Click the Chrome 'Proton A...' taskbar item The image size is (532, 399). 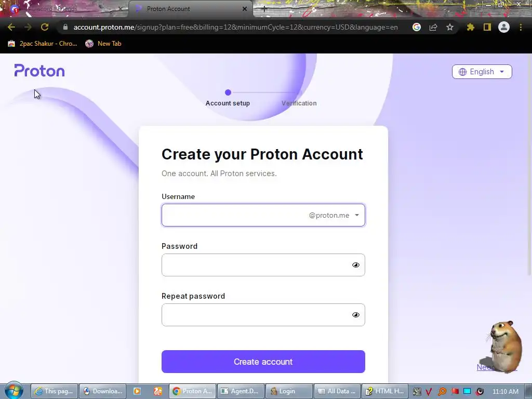(192, 391)
